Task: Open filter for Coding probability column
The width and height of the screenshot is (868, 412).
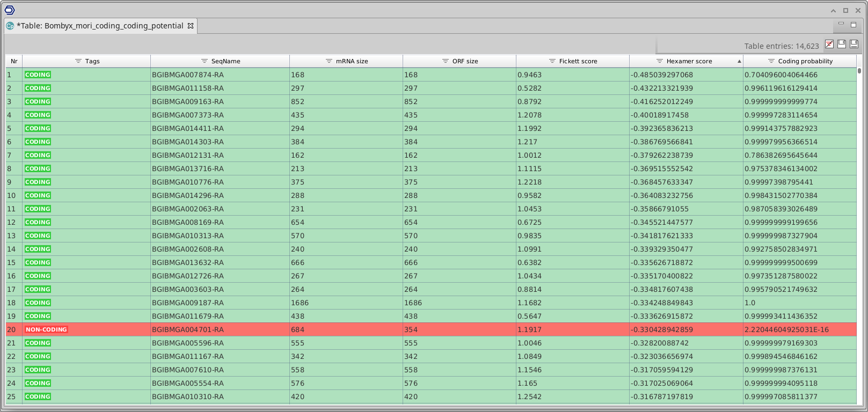Action: point(771,61)
